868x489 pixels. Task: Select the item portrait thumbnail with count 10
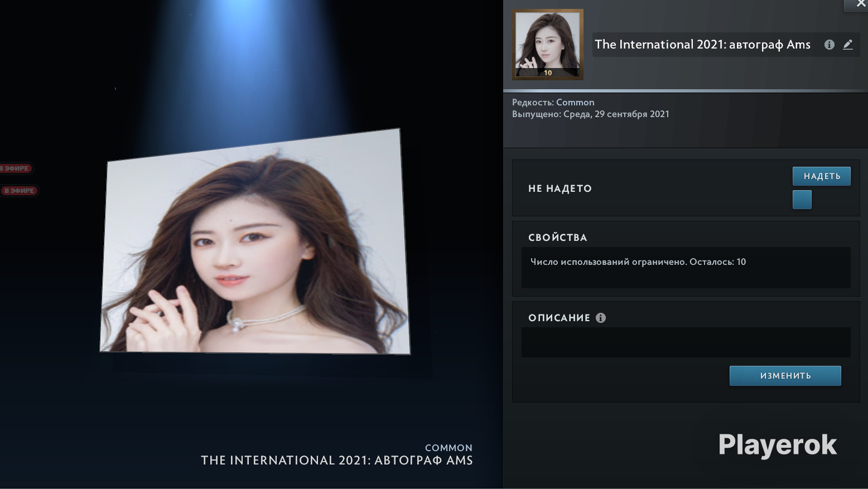point(548,45)
